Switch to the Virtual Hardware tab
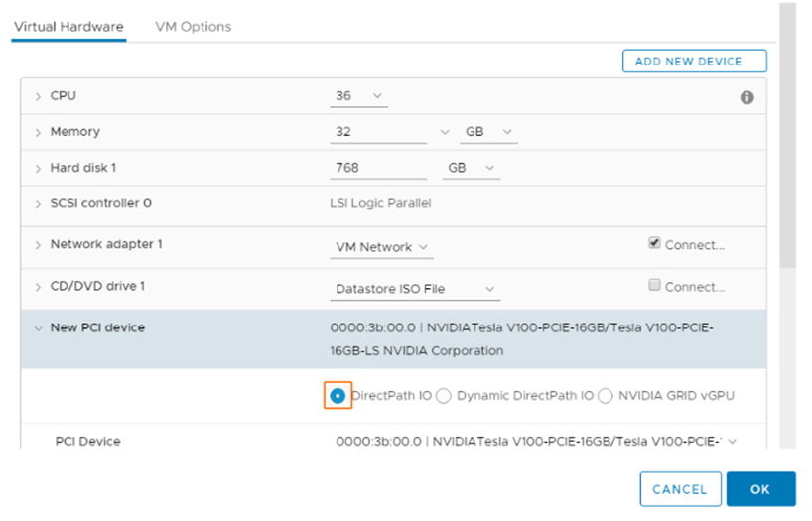The image size is (812, 521). [68, 27]
